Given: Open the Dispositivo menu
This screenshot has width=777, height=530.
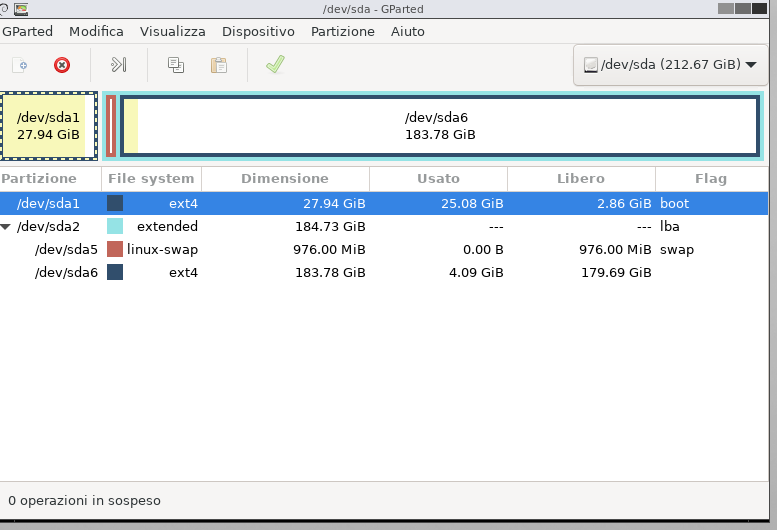Looking at the screenshot, I should coord(258,31).
